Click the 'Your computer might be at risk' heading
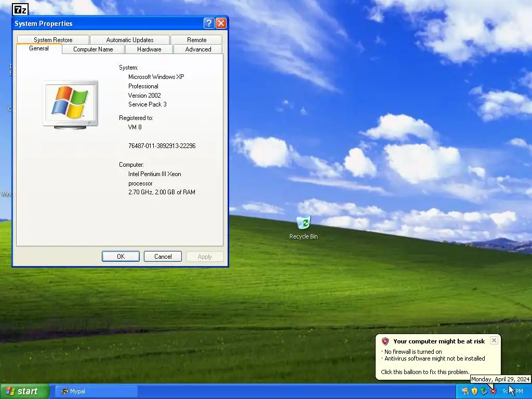 (439, 341)
